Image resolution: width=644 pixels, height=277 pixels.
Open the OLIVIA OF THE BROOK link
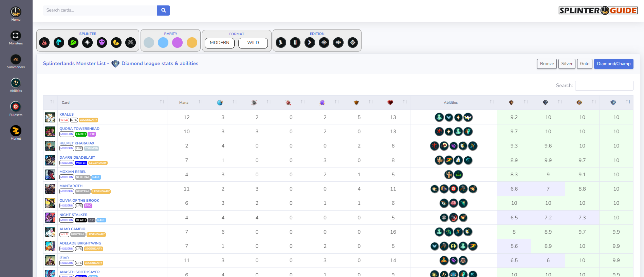click(79, 201)
